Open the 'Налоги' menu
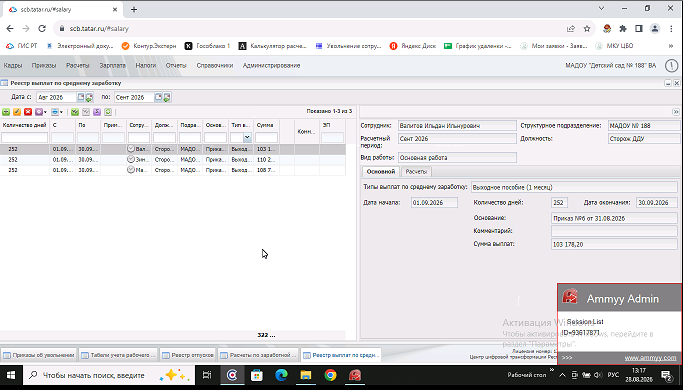 coord(145,65)
